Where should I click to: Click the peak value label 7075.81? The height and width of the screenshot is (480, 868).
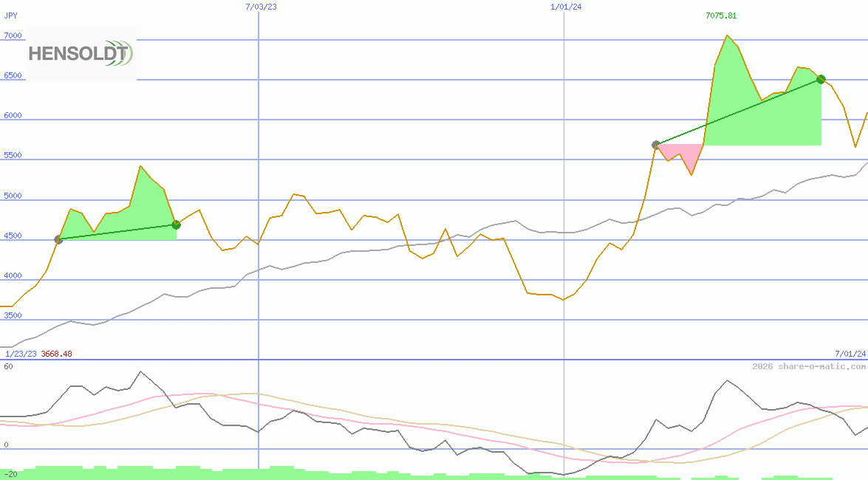[721, 16]
